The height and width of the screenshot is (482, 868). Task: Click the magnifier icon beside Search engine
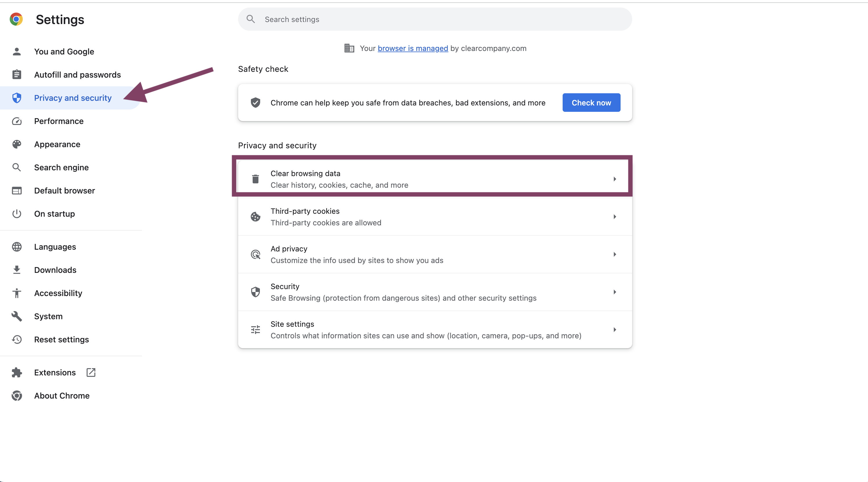coord(17,167)
